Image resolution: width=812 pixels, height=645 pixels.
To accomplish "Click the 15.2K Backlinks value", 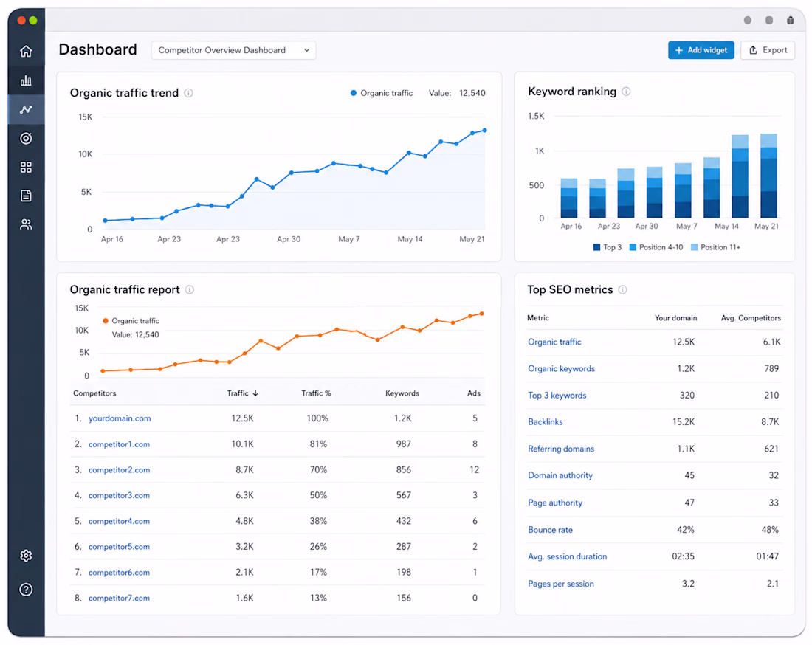I will tap(684, 422).
